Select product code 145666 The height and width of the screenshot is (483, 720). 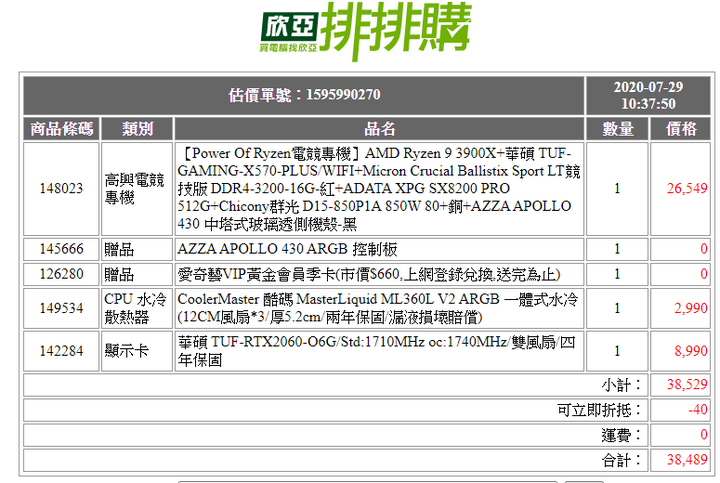(61, 249)
